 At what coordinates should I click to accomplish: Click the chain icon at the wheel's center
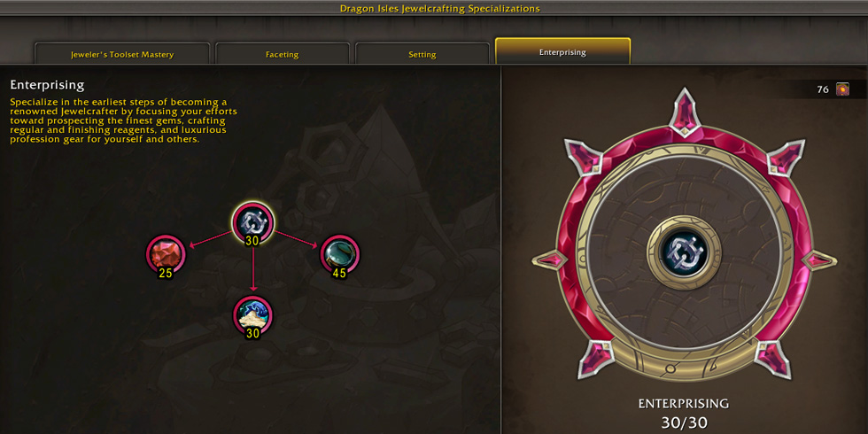(x=684, y=252)
